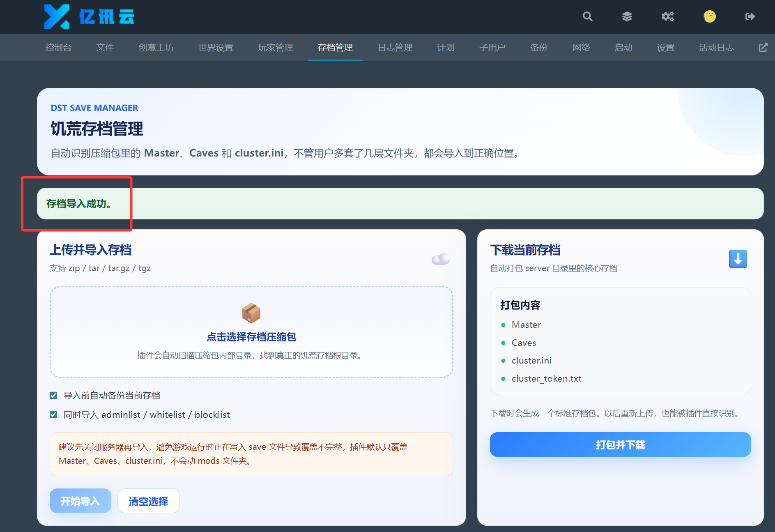Click the logout arrow icon
This screenshot has height=532, width=775.
750,16
